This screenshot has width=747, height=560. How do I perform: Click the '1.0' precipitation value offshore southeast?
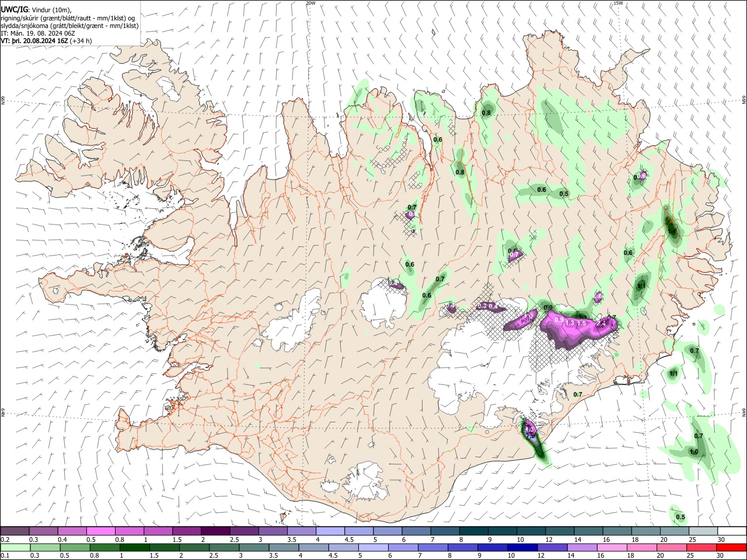[x=694, y=452]
